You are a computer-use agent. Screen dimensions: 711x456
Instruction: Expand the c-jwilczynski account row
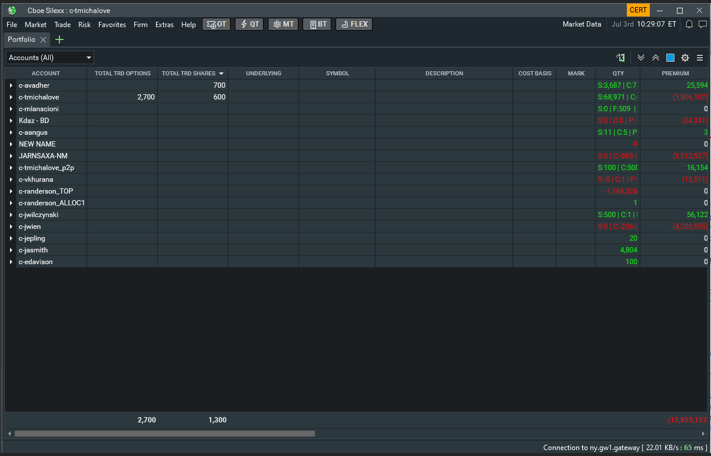(11, 215)
